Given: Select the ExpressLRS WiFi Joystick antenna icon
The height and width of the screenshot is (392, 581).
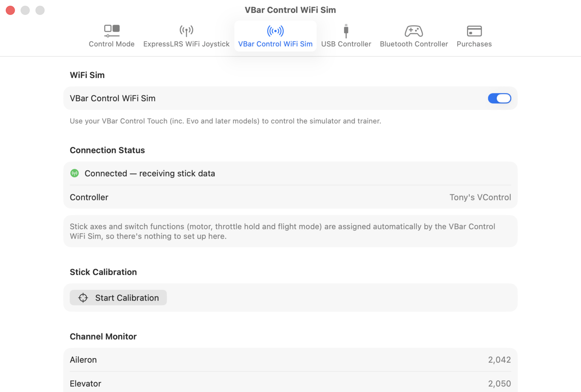Looking at the screenshot, I should click(x=186, y=31).
